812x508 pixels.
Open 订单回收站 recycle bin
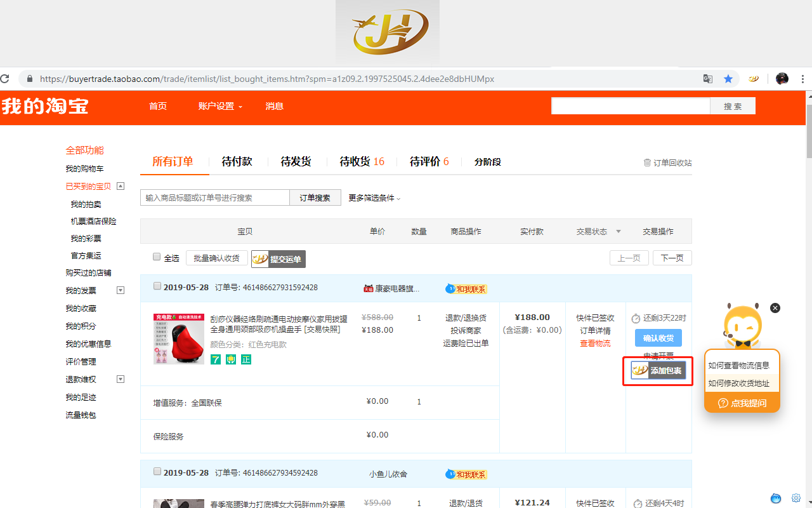(667, 163)
